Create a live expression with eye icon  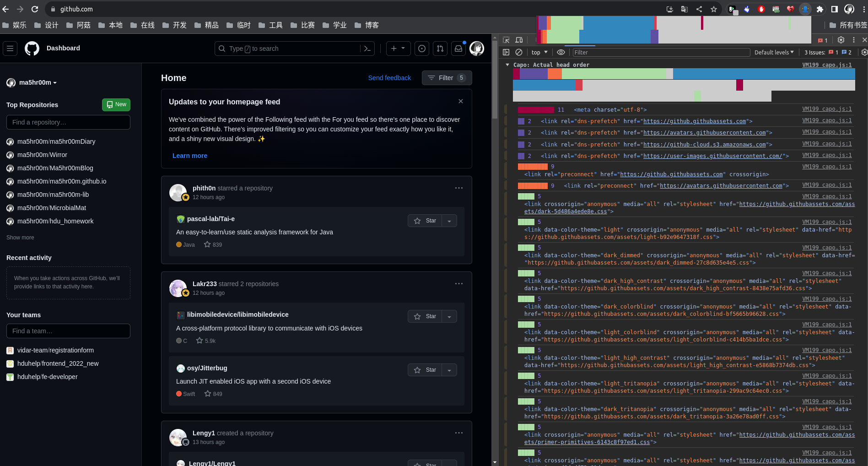point(561,52)
